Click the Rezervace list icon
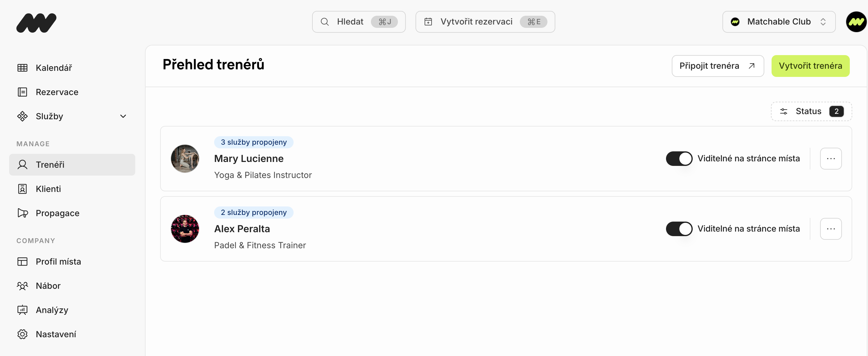 [x=22, y=92]
